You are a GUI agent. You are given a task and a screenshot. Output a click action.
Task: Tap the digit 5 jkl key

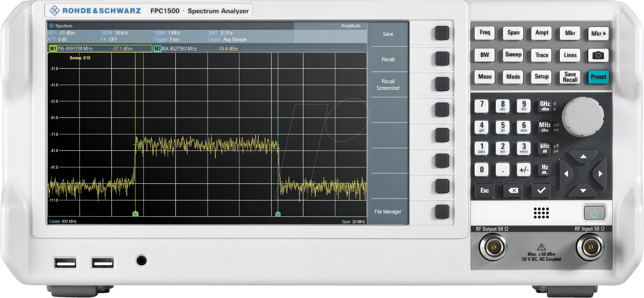click(x=503, y=127)
